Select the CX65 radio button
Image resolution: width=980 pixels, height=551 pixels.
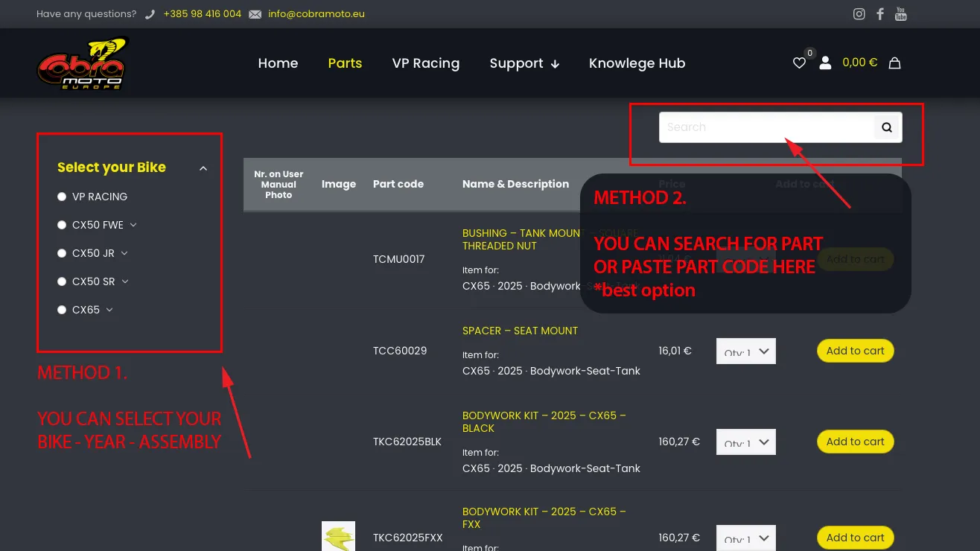click(x=62, y=310)
